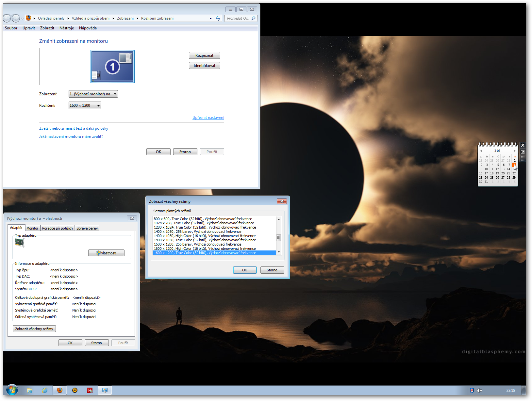The height and width of the screenshot is (401, 532).
Task: Select 800 x 600 True Color mode
Action: [x=214, y=219]
